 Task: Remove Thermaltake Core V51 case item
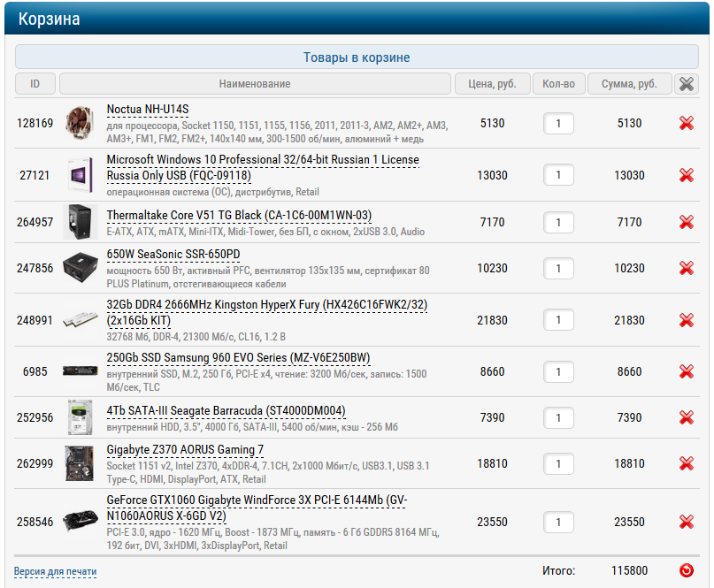[687, 222]
